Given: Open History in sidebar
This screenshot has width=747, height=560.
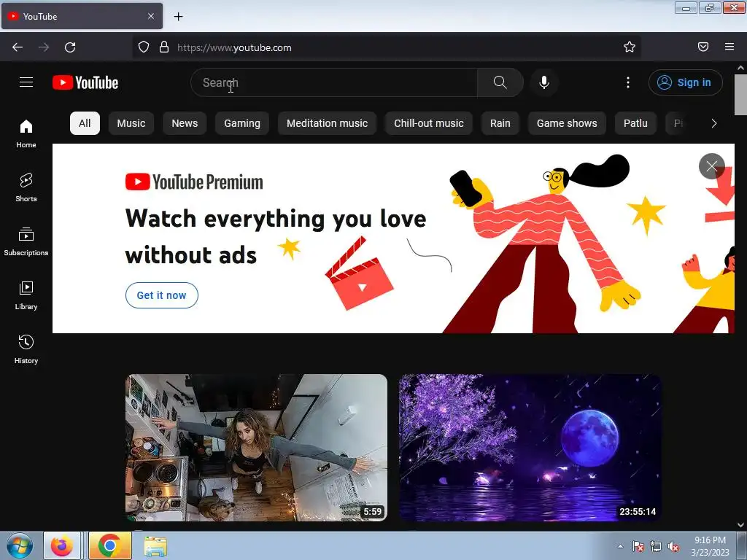Looking at the screenshot, I should 26,349.
